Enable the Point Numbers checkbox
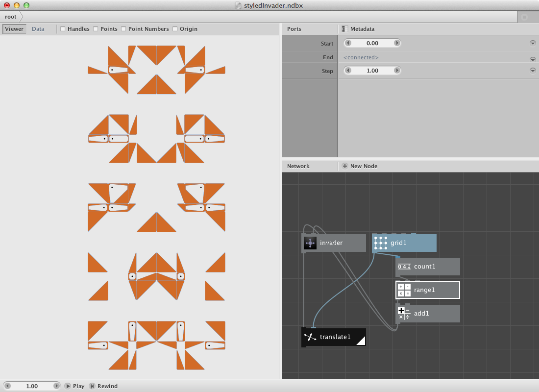This screenshot has height=392, width=539. 124,29
